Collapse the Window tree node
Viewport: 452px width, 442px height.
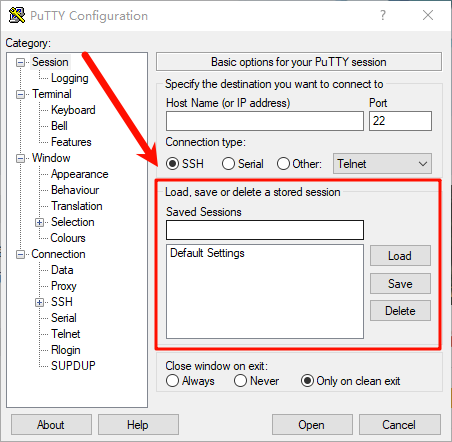20,158
